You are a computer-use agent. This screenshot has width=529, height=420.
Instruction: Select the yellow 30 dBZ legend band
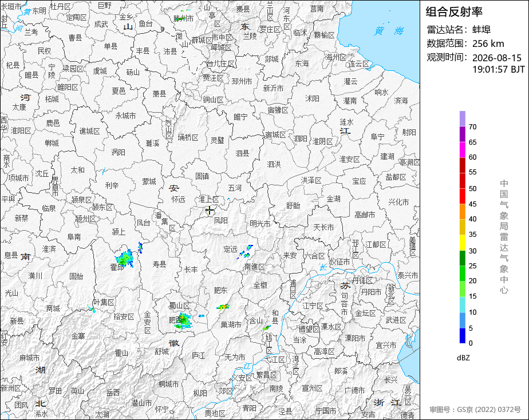tap(463, 243)
